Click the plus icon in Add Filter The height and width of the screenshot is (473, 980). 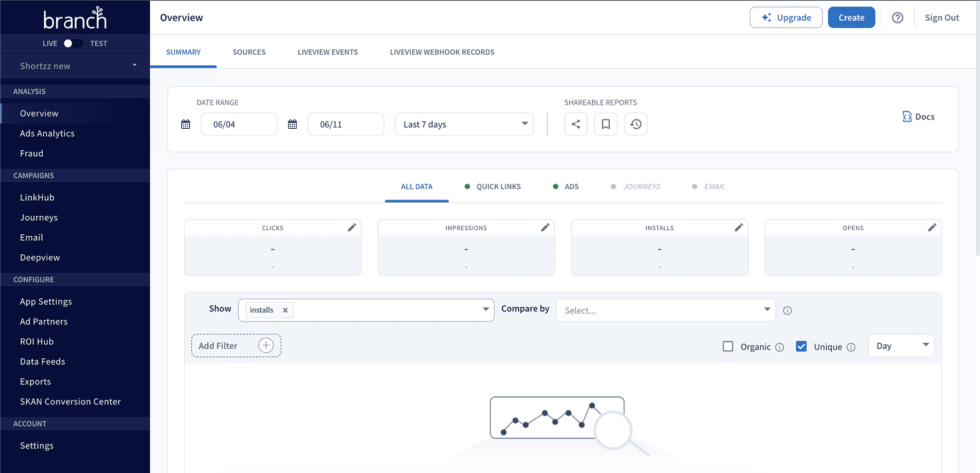(266, 346)
